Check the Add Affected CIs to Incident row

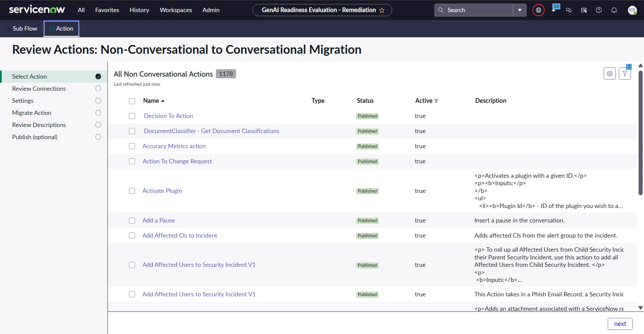[132, 236]
